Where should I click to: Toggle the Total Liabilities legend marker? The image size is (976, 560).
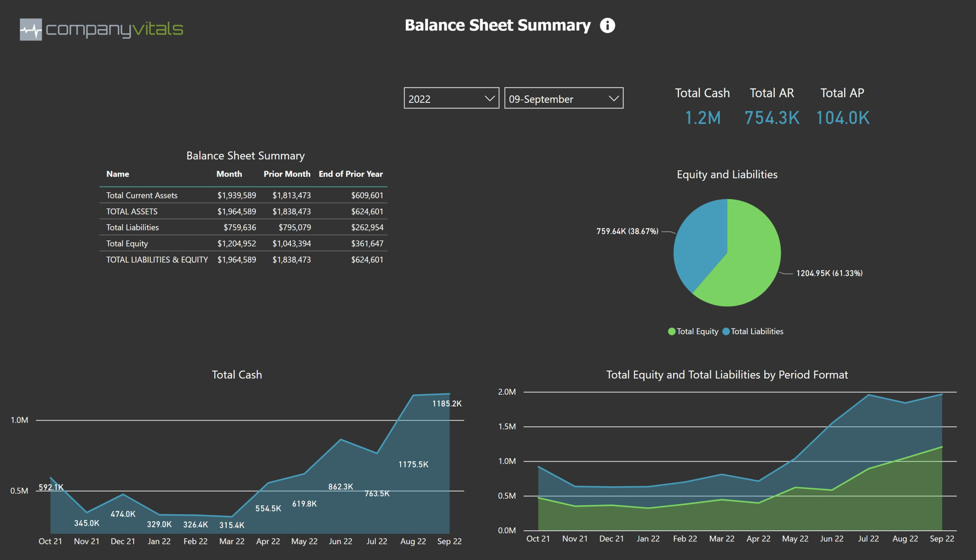[x=726, y=331]
